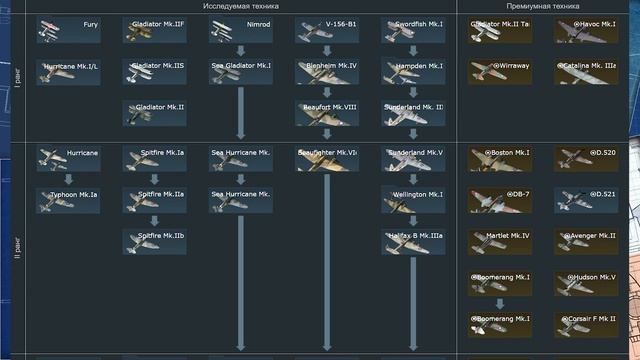Open the Nimrod aircraft card
Screen dimensions: 640x360
tap(241, 30)
